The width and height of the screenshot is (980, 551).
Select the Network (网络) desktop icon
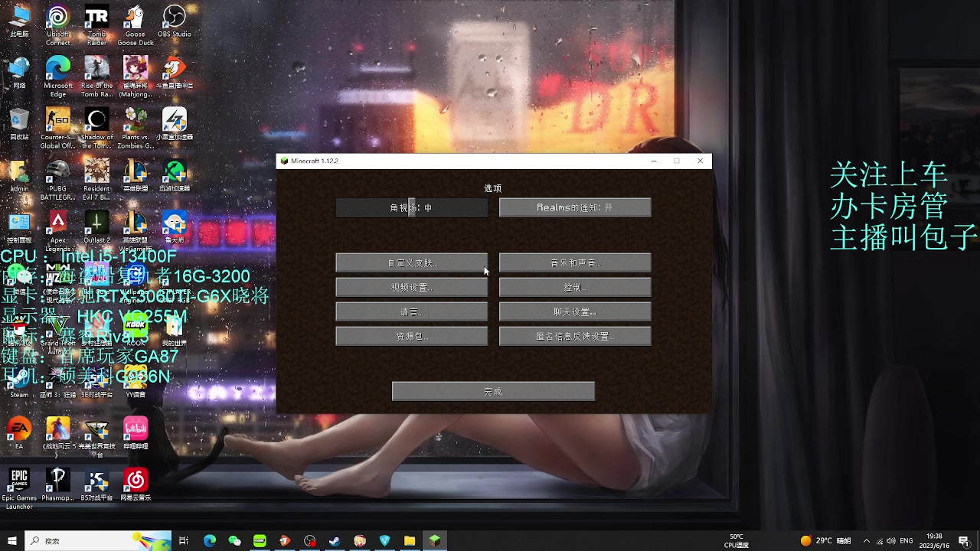(x=19, y=73)
